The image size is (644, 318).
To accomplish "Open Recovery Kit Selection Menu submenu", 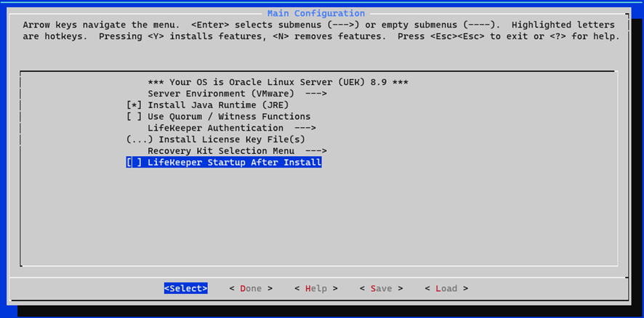I will point(237,151).
